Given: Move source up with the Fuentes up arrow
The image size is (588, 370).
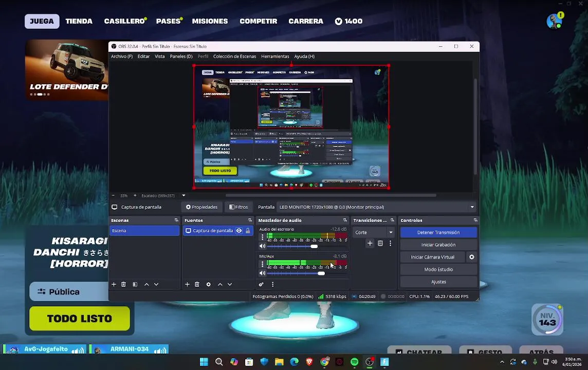Looking at the screenshot, I should (x=220, y=285).
